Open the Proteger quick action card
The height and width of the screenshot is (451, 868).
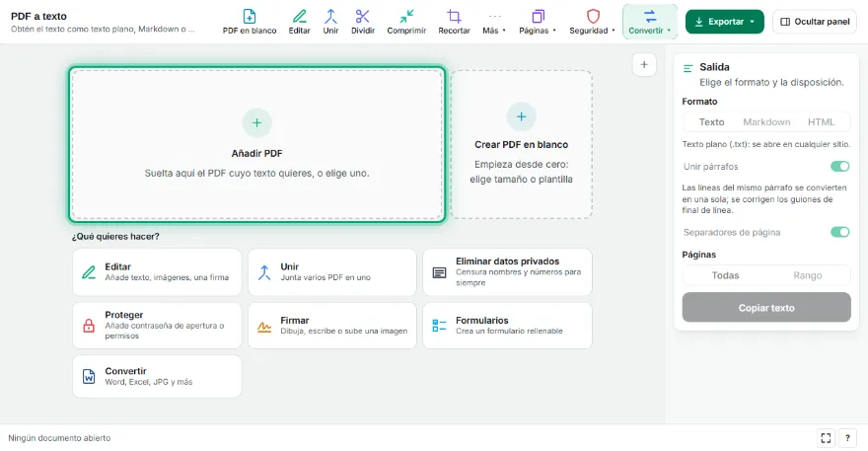[x=157, y=326]
